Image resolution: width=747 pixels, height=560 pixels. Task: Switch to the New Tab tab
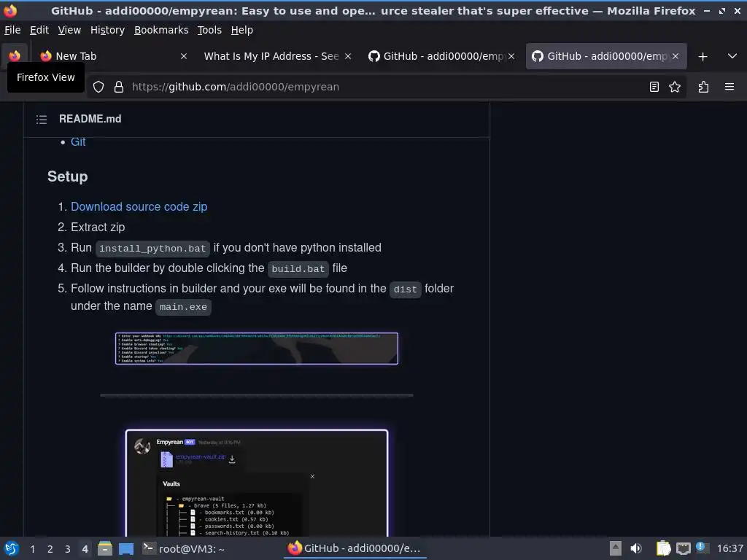tap(115, 56)
